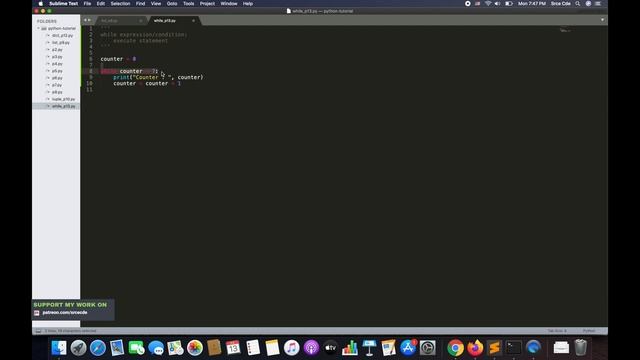The image size is (640, 360).
Task: Open p2.py in the sidebar
Action: point(57,50)
